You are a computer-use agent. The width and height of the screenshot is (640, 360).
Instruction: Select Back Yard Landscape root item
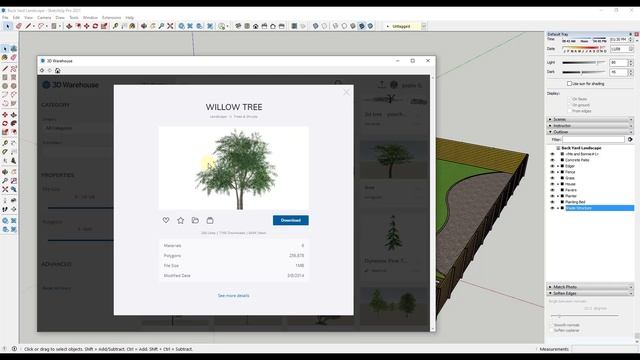pyautogui.click(x=581, y=148)
